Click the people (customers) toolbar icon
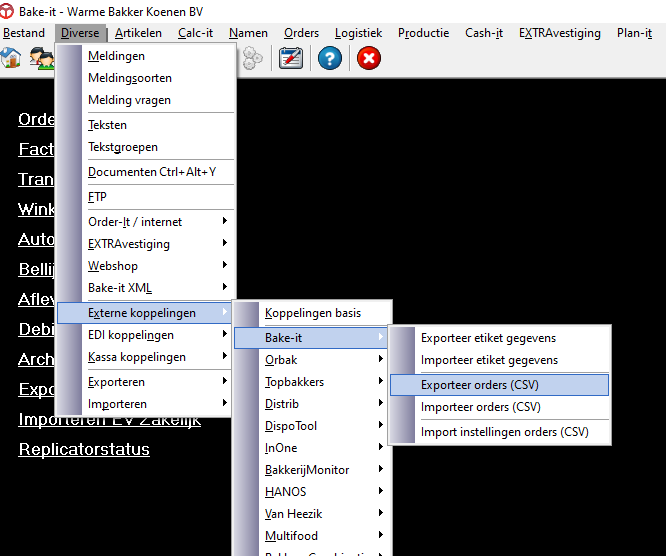This screenshot has width=666, height=556. click(x=42, y=58)
